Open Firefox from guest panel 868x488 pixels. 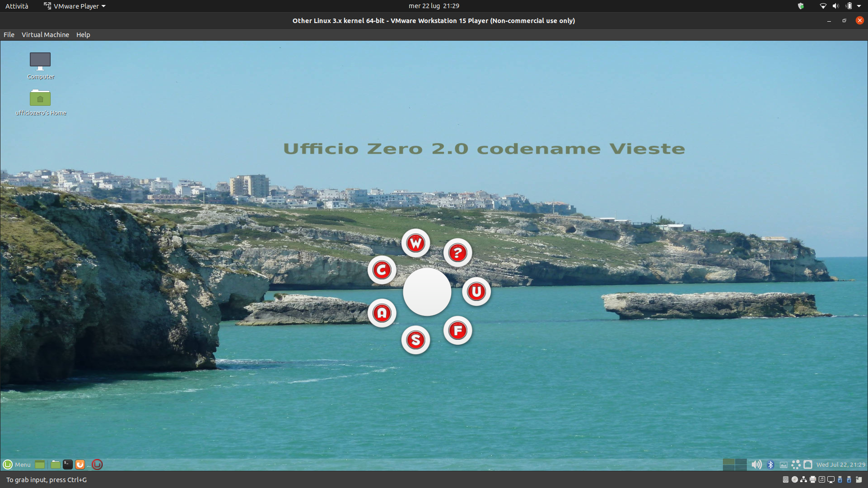tap(80, 465)
